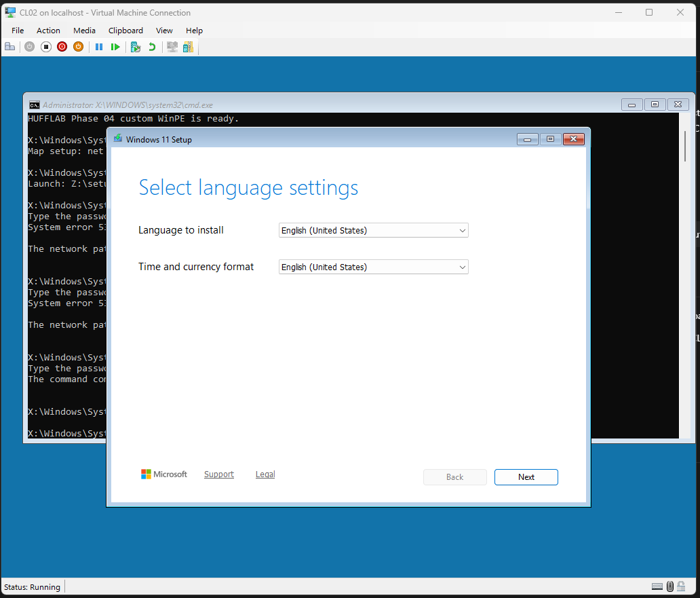Image resolution: width=700 pixels, height=598 pixels.
Task: Click the cmd.exe title bar text
Action: 128,105
